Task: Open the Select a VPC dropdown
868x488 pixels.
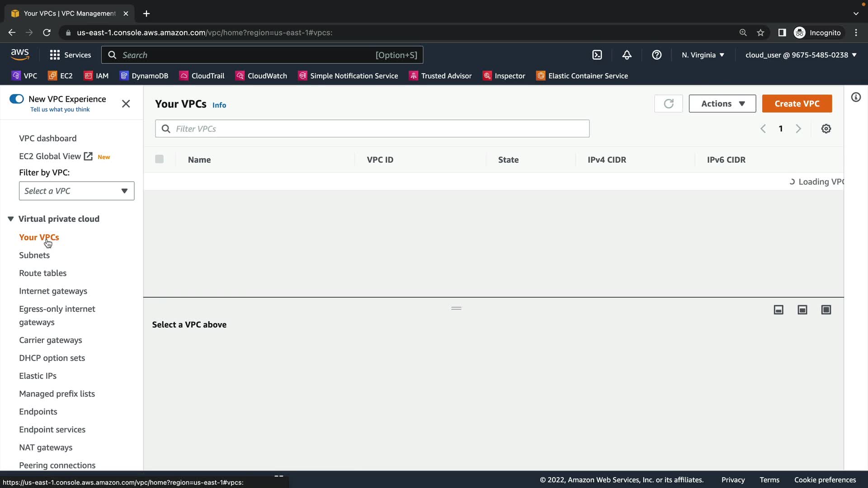Action: [x=76, y=191]
